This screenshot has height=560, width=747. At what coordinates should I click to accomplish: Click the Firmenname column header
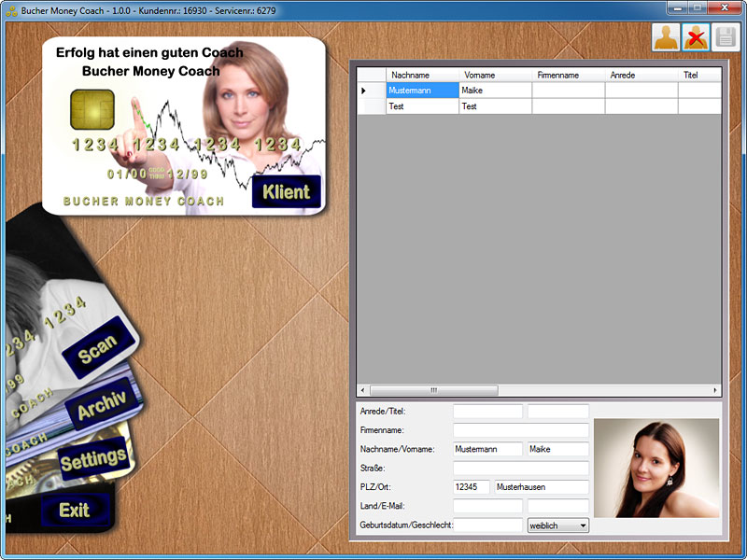[569, 75]
